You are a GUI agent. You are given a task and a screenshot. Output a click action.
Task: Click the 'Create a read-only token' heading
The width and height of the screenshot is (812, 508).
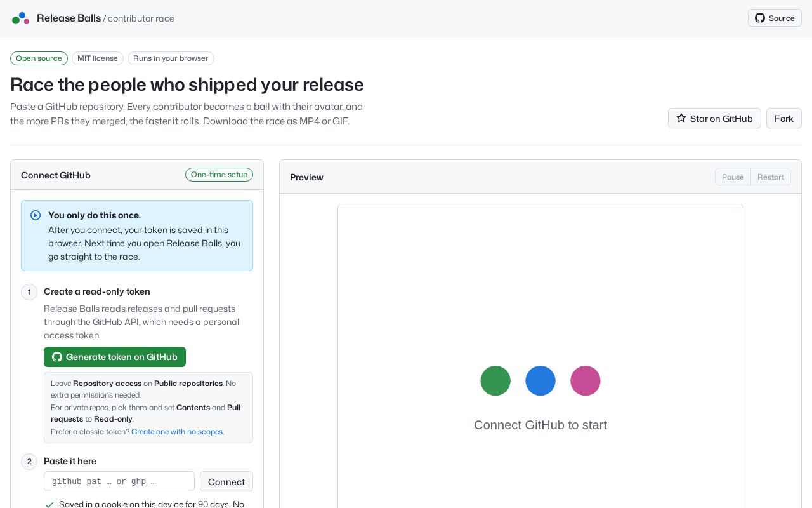tap(97, 291)
